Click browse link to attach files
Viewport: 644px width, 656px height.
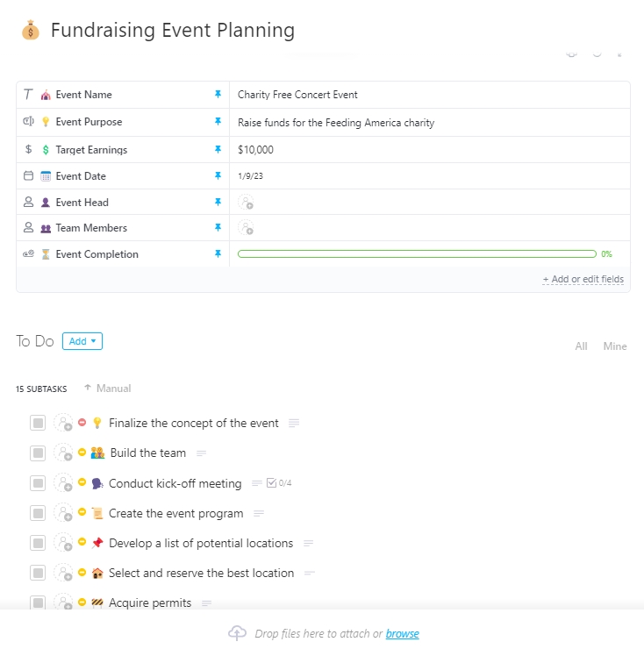click(402, 633)
